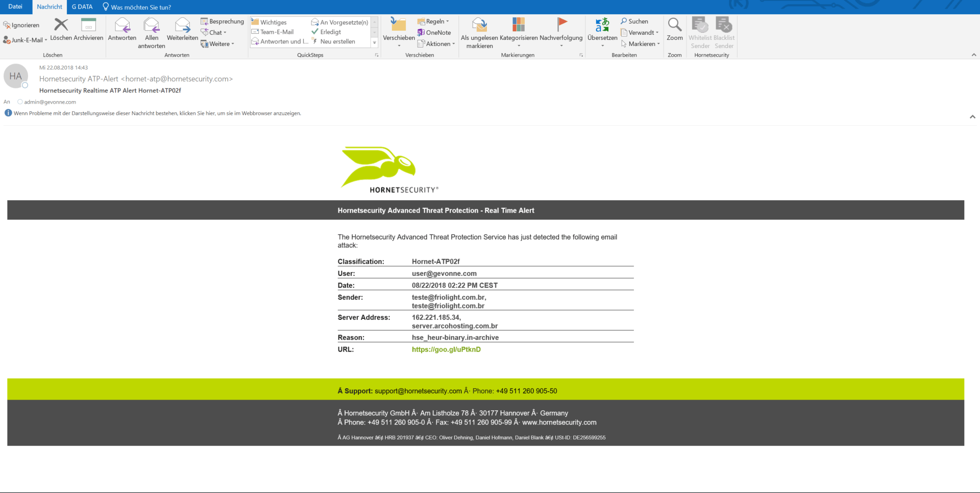Click the info bar to view in browser
Viewport: 980px width, 493px height.
pyautogui.click(x=157, y=113)
